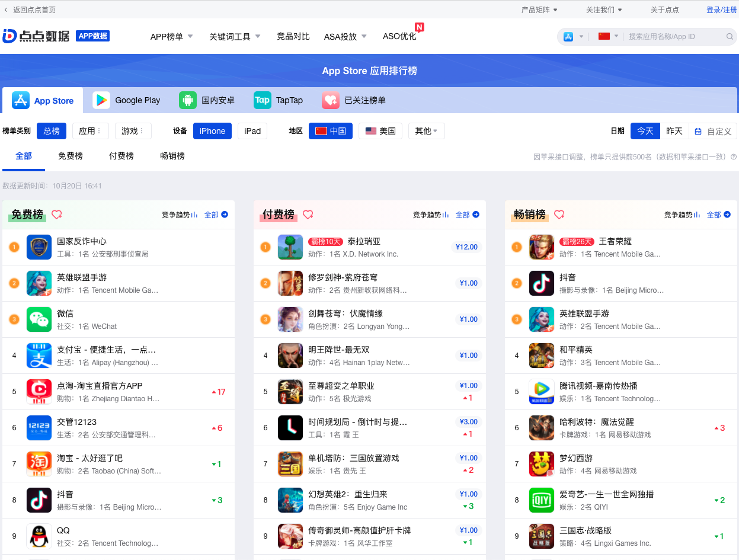This screenshot has width=739, height=560.
Task: Switch to the Google Play tab
Action: click(127, 100)
